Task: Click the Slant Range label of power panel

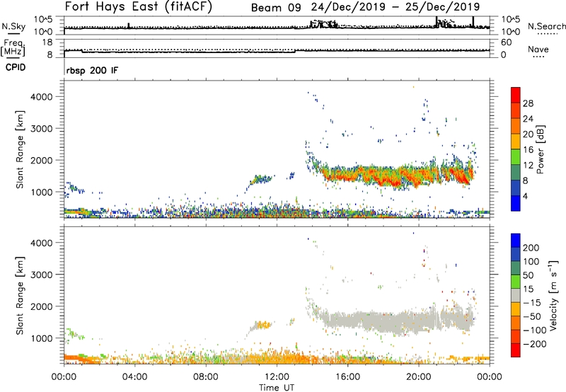Action: (x=20, y=149)
